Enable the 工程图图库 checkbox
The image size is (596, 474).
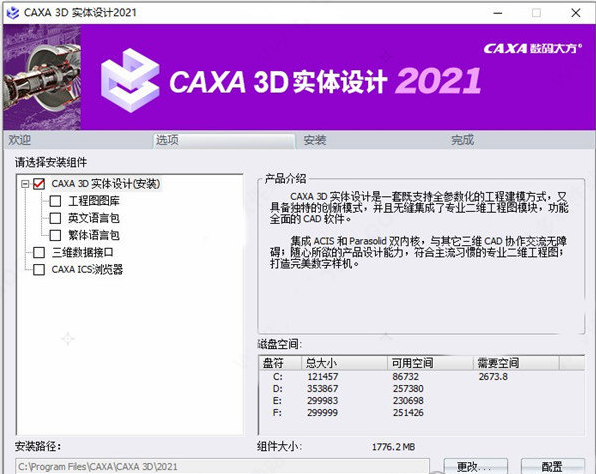point(55,201)
